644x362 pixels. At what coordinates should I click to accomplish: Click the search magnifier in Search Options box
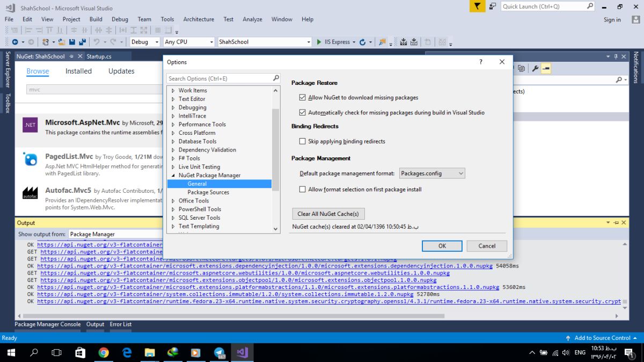276,78
